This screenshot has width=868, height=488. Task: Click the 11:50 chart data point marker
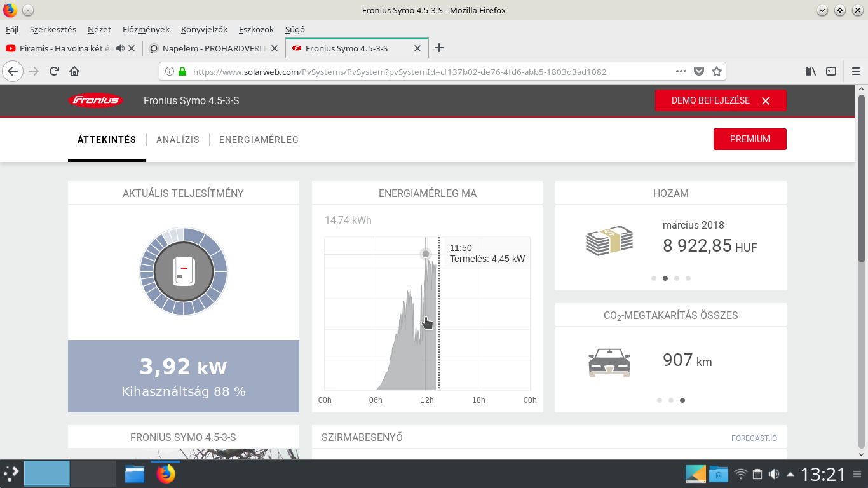(426, 254)
